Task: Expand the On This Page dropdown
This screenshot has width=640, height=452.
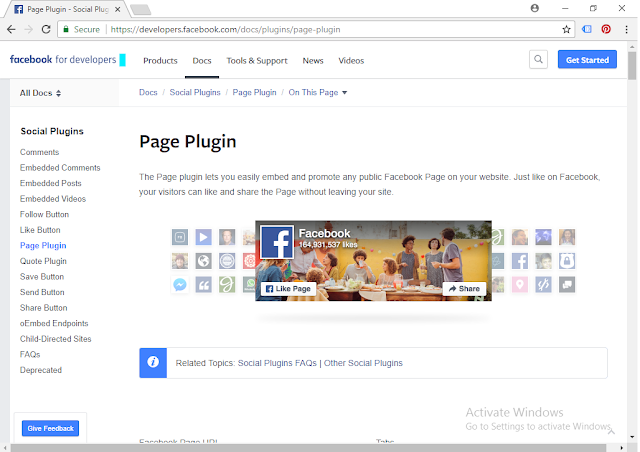Action: (318, 92)
